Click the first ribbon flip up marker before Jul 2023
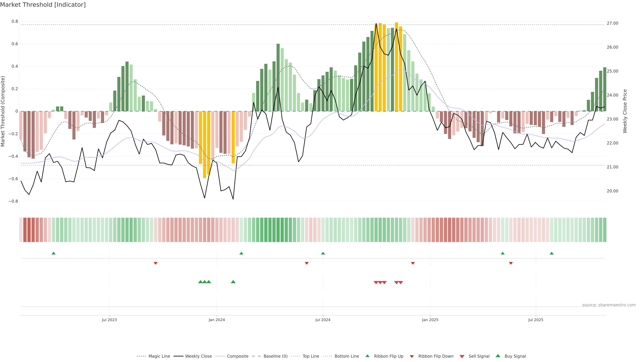 (x=53, y=253)
